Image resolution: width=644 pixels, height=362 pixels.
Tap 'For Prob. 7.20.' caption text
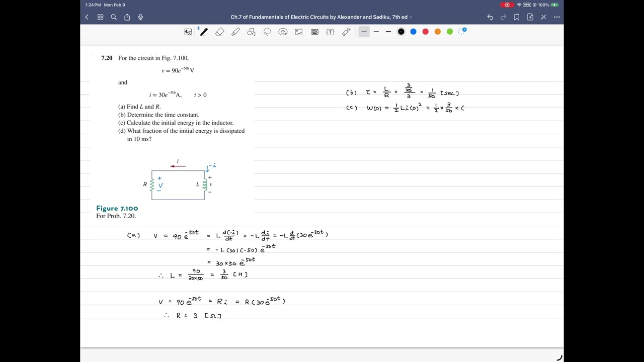[x=116, y=216]
